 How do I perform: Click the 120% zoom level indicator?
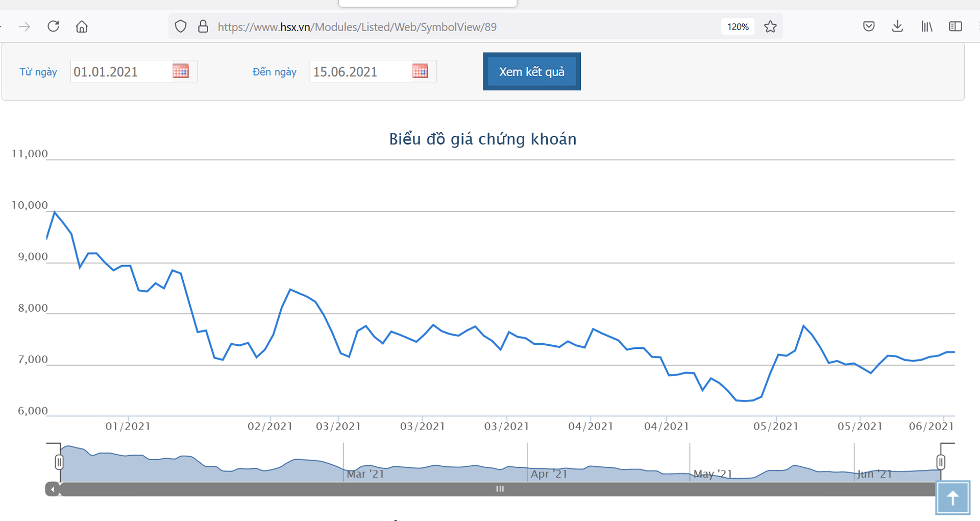pos(738,27)
